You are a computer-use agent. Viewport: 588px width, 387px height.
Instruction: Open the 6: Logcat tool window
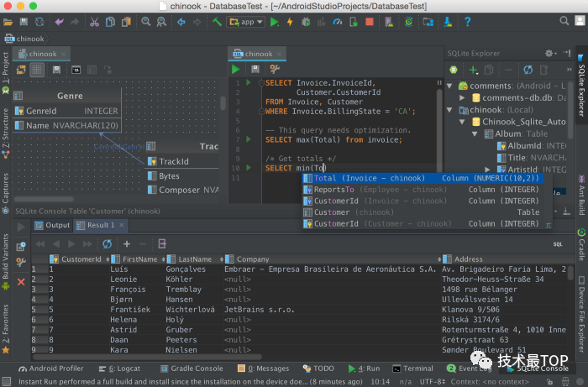click(119, 369)
